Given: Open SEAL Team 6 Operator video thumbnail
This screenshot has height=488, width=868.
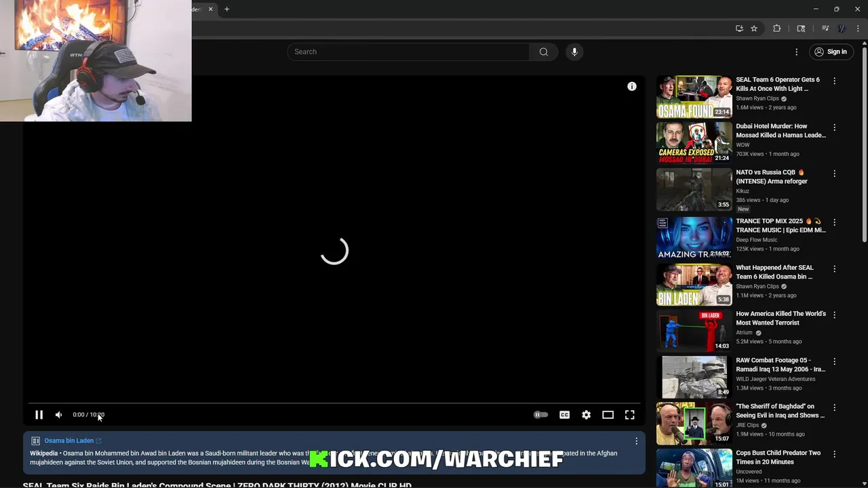Looking at the screenshot, I should [x=694, y=97].
